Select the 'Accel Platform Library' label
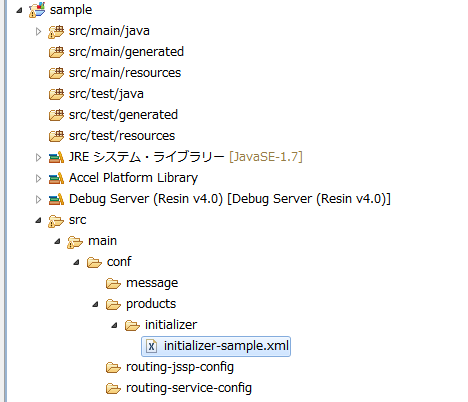 133,178
